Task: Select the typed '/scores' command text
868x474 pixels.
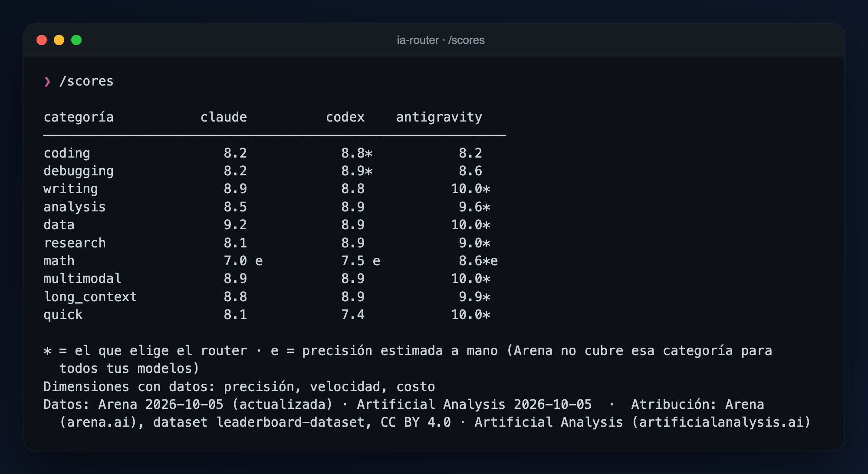Action: pos(86,81)
